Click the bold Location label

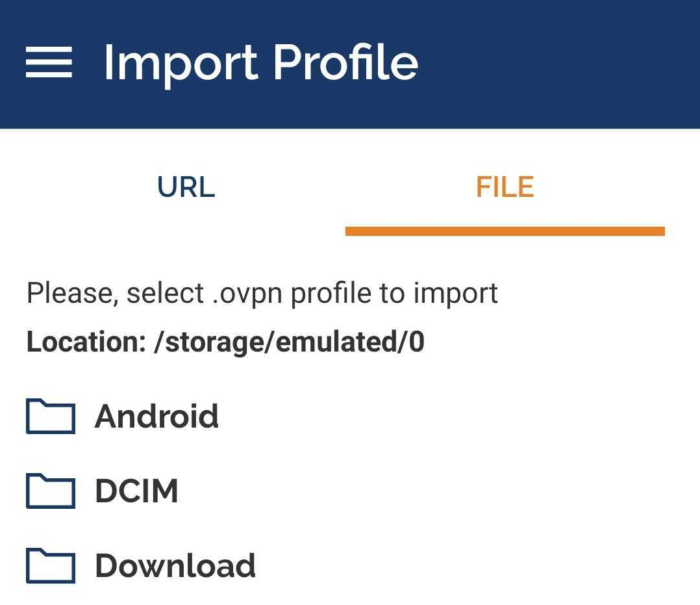(86, 342)
